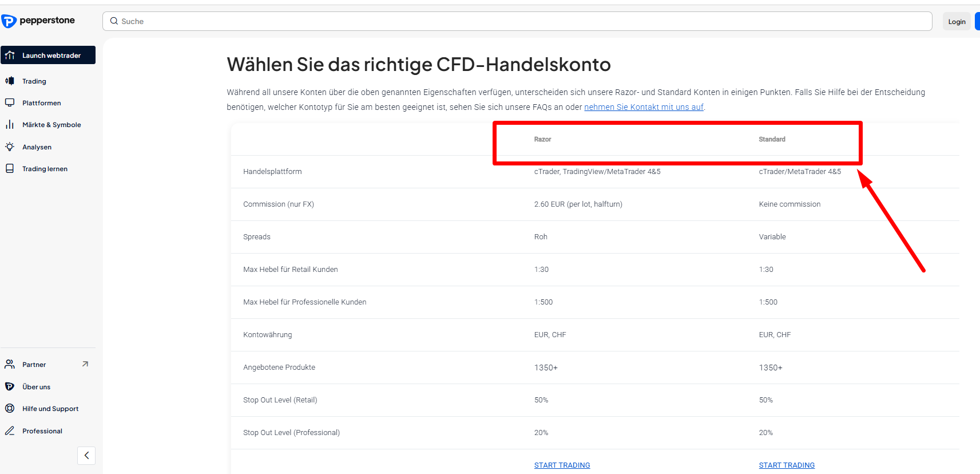Click the Handelsplattform row label
The image size is (980, 474).
272,171
